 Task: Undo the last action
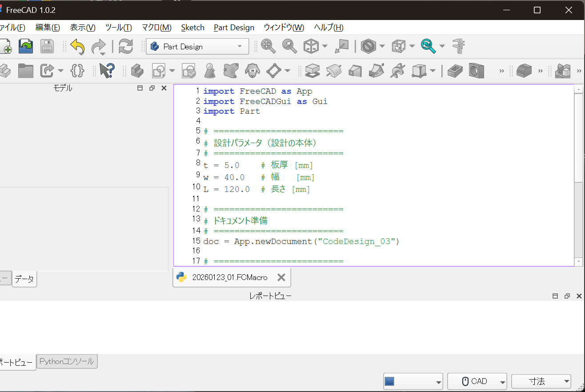click(x=77, y=46)
